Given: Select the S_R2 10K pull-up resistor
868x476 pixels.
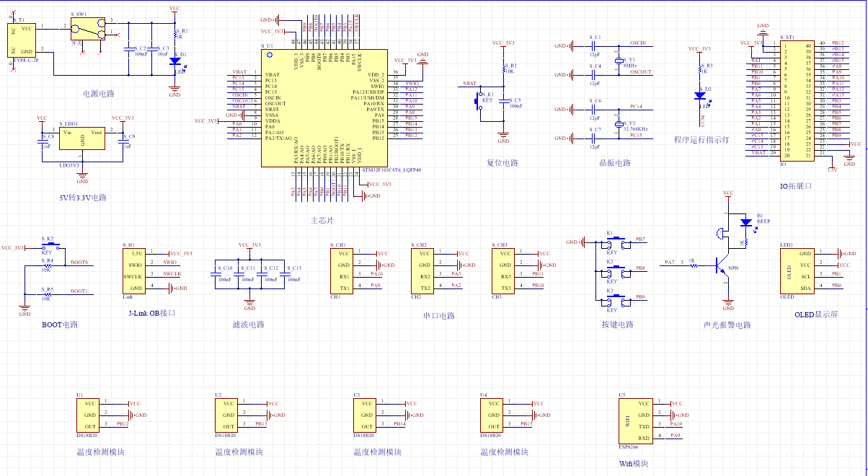Looking at the screenshot, I should click(x=503, y=69).
